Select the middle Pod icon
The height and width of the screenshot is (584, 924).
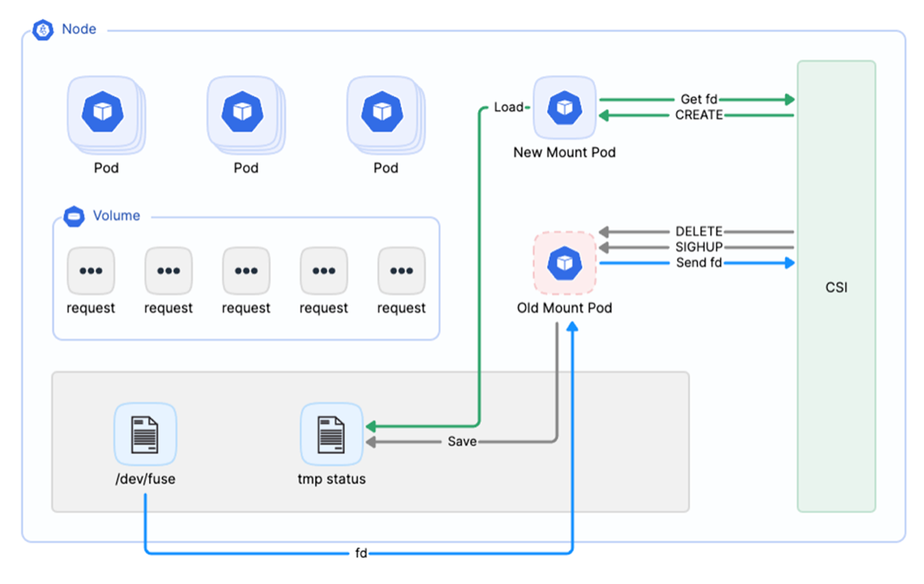(242, 112)
